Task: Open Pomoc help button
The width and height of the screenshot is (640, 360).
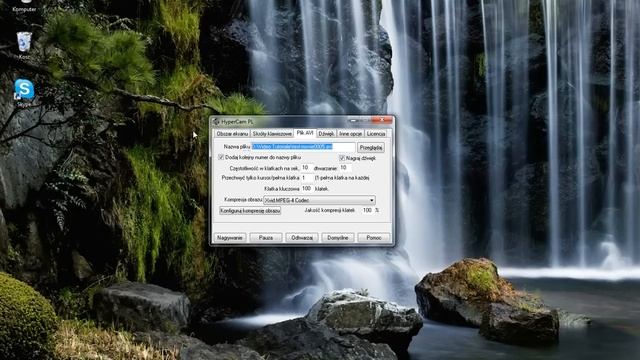Action: point(374,238)
